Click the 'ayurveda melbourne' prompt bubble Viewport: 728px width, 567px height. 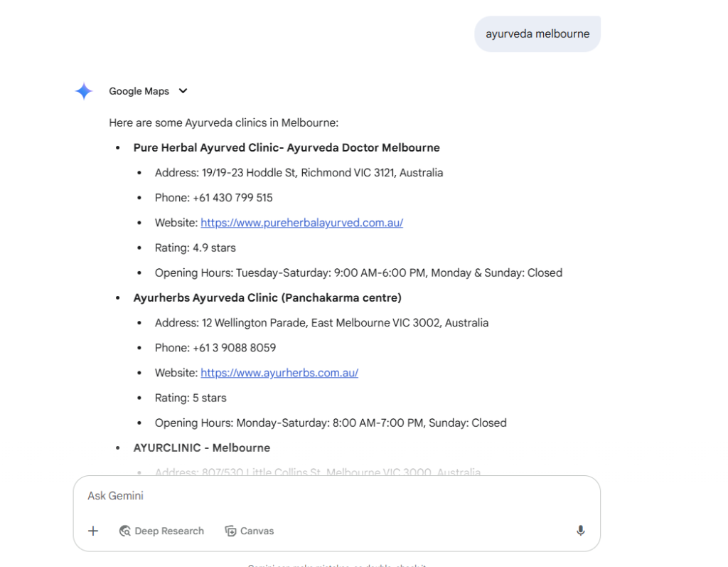537,34
